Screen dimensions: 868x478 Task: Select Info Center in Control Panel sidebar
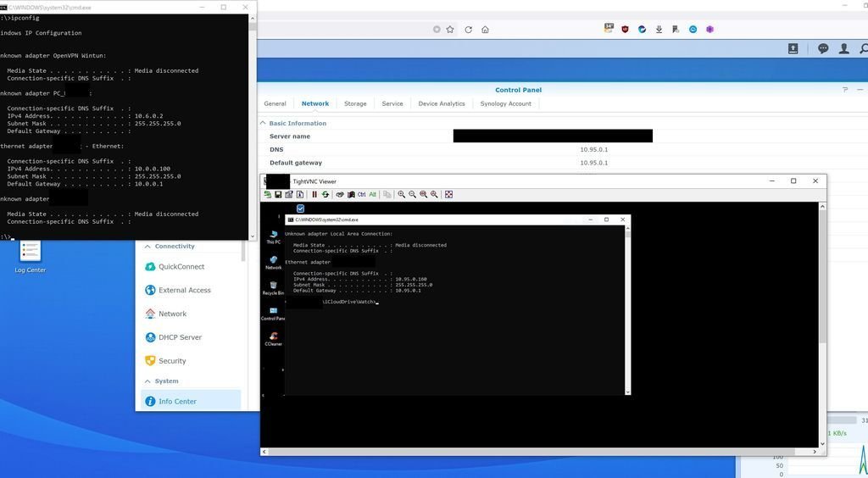click(x=191, y=401)
